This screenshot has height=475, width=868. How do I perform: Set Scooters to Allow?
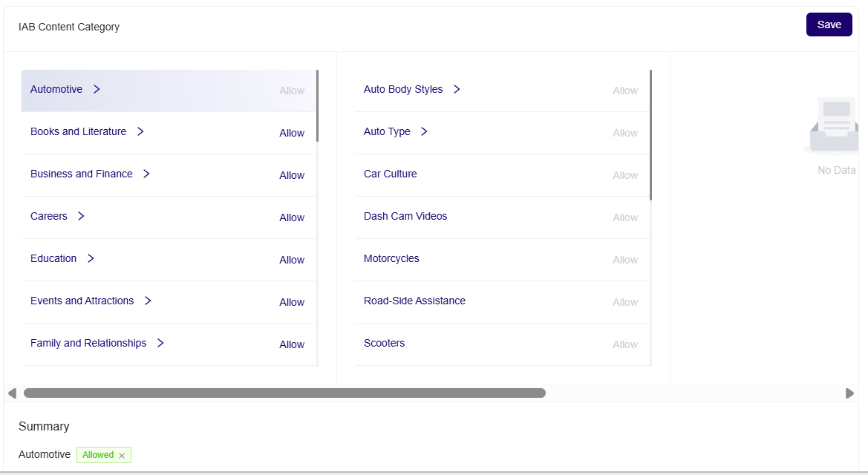click(625, 344)
